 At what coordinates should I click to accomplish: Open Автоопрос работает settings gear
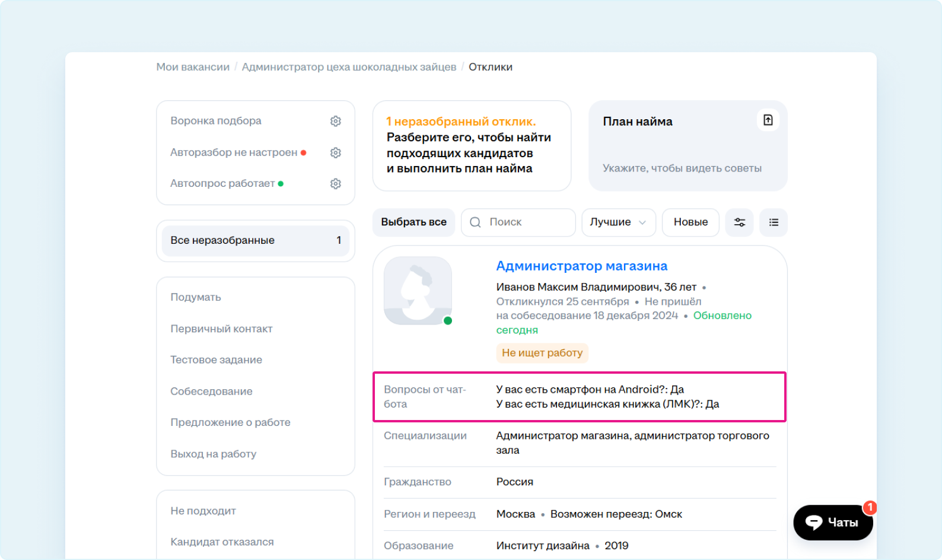(x=335, y=184)
